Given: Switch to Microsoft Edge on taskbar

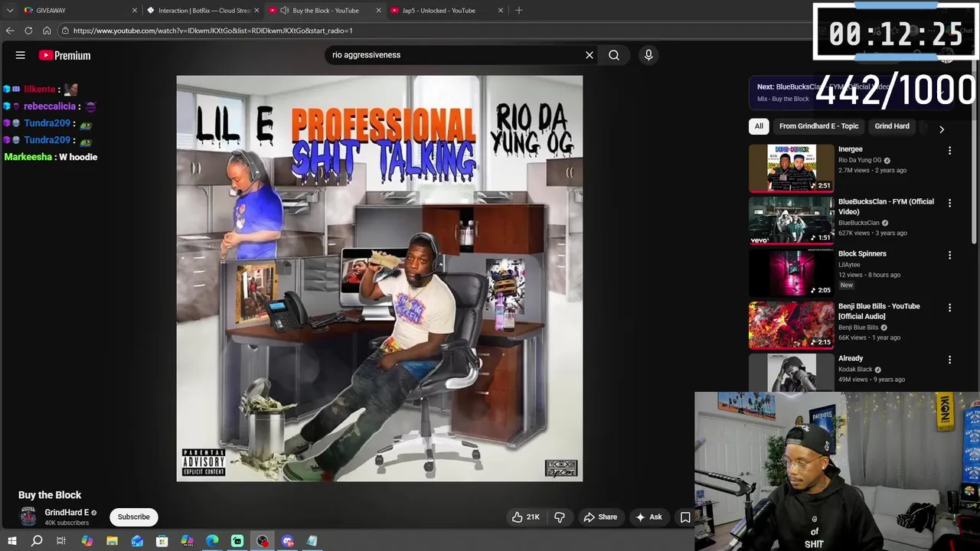Looking at the screenshot, I should [x=212, y=541].
